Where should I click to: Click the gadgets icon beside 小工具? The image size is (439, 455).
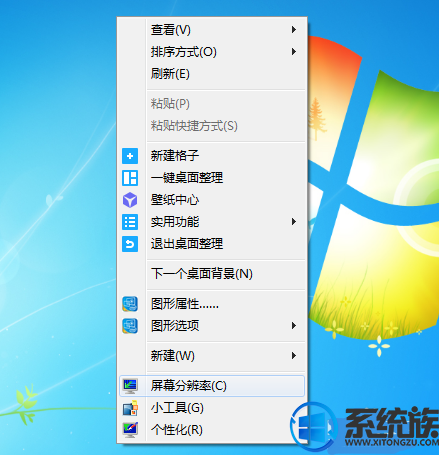point(130,408)
